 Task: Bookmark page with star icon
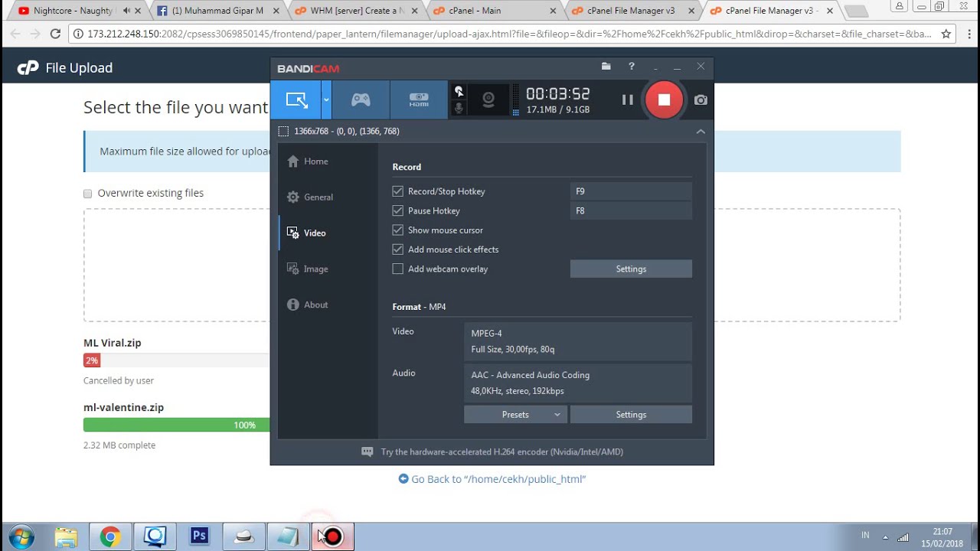tap(946, 34)
